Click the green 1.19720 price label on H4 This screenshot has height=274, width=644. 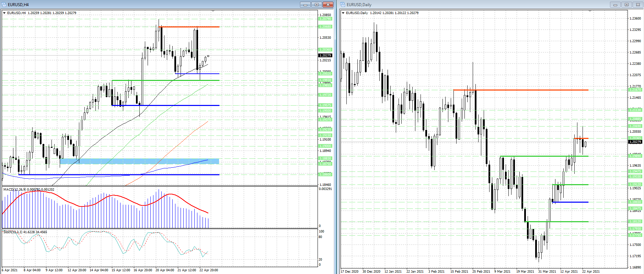[x=325, y=95]
